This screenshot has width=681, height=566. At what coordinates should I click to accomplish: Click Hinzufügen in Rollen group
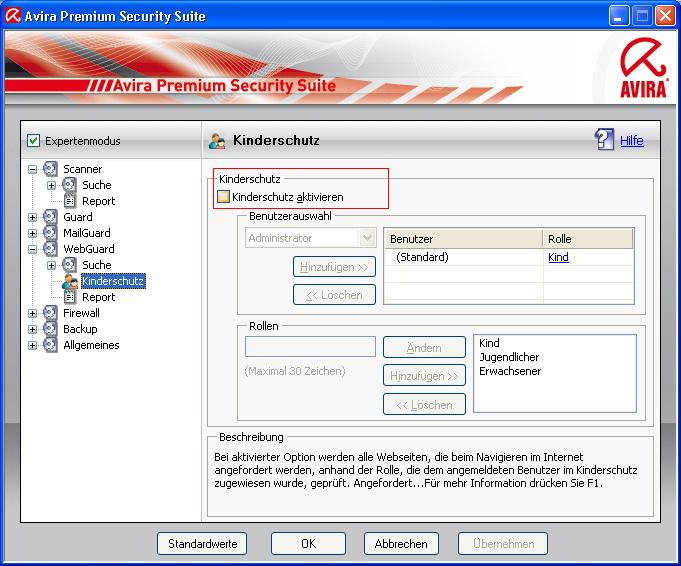pyautogui.click(x=424, y=375)
